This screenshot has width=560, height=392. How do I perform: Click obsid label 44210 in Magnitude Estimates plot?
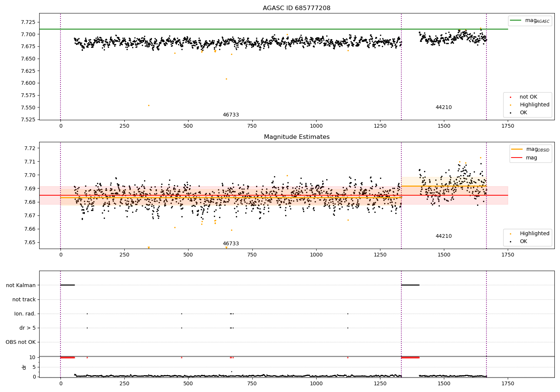click(x=444, y=236)
